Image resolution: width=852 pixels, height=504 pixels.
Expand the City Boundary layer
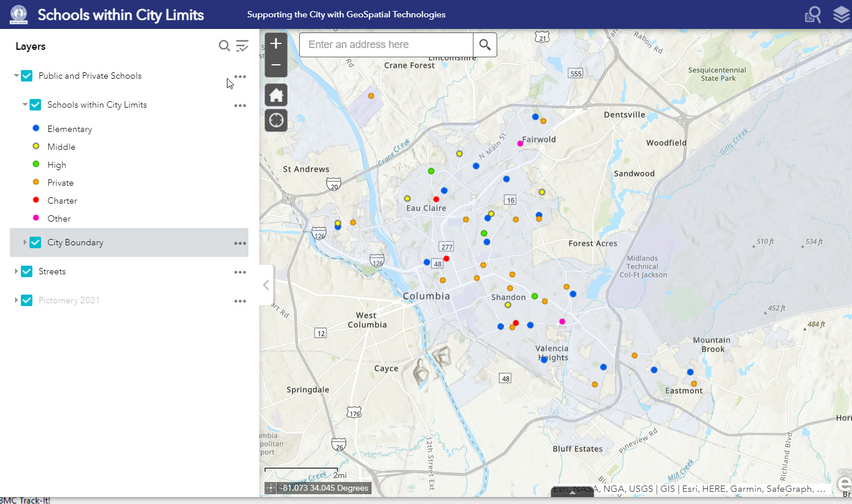pos(25,242)
